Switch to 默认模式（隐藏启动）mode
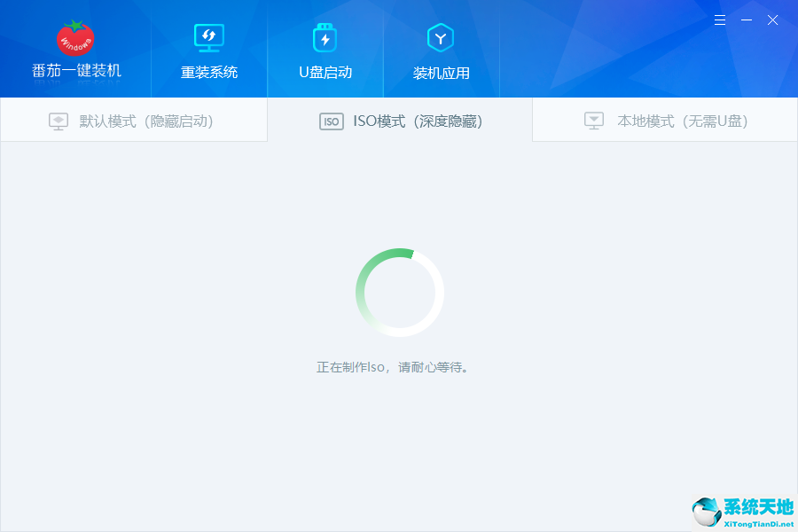This screenshot has width=798, height=532. click(x=133, y=121)
